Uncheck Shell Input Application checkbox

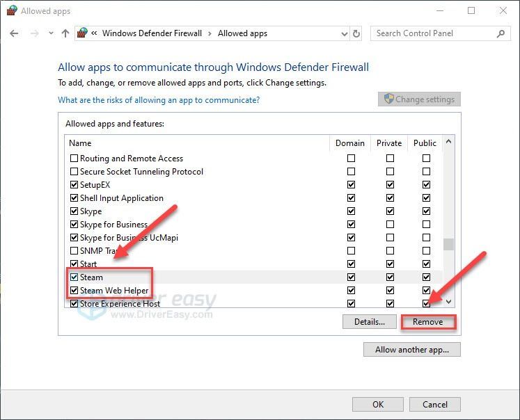pyautogui.click(x=74, y=198)
